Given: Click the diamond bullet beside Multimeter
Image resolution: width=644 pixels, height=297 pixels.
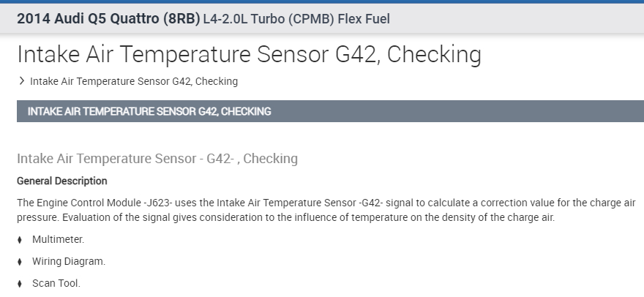Looking at the screenshot, I should [x=20, y=239].
